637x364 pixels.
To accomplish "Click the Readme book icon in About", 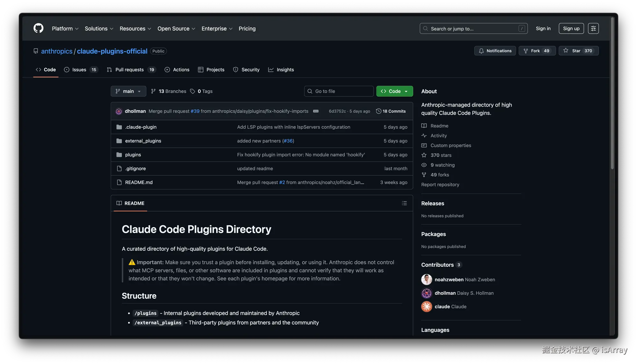I will coord(424,126).
